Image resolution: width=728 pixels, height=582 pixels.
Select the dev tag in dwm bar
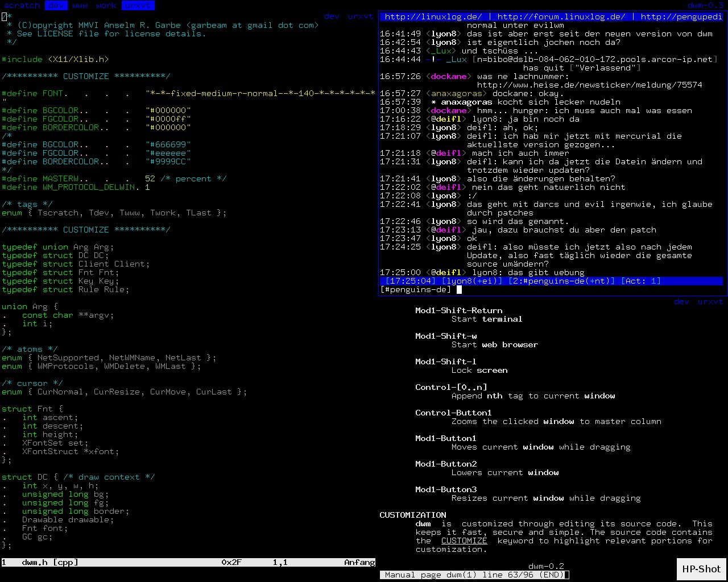(56, 5)
